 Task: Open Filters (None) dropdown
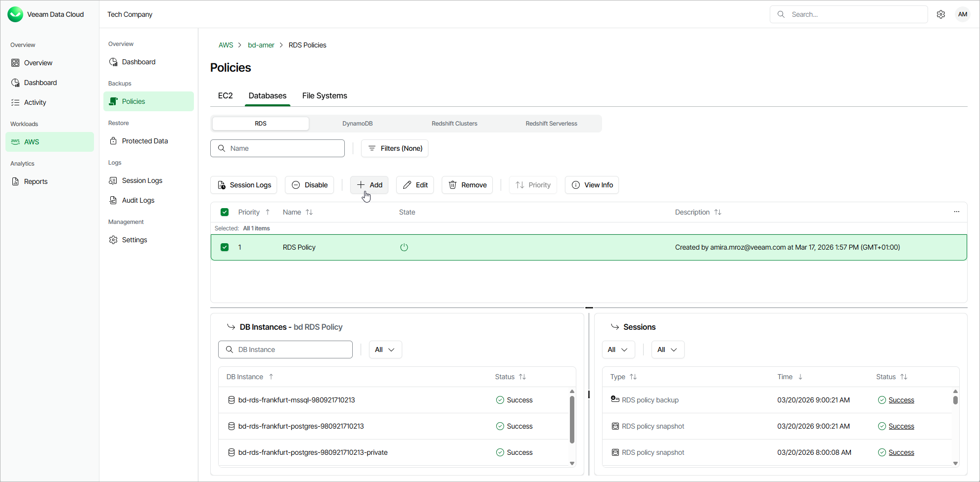pos(395,148)
